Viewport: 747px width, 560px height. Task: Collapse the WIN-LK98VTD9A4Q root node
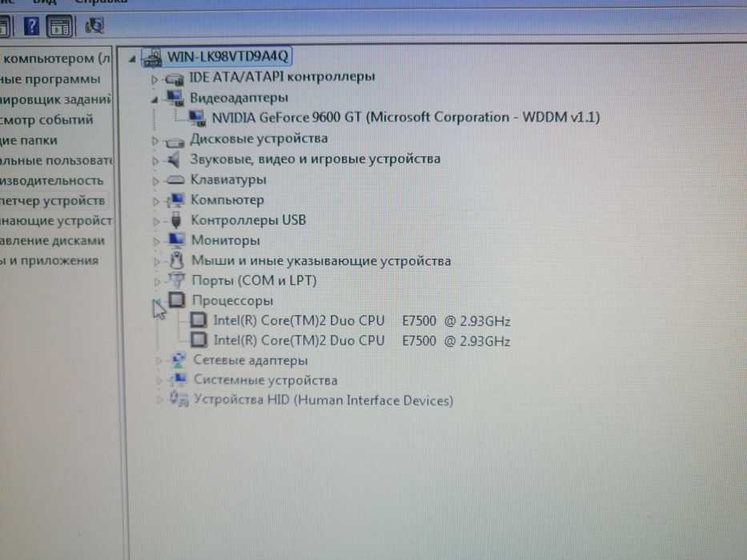pos(132,59)
